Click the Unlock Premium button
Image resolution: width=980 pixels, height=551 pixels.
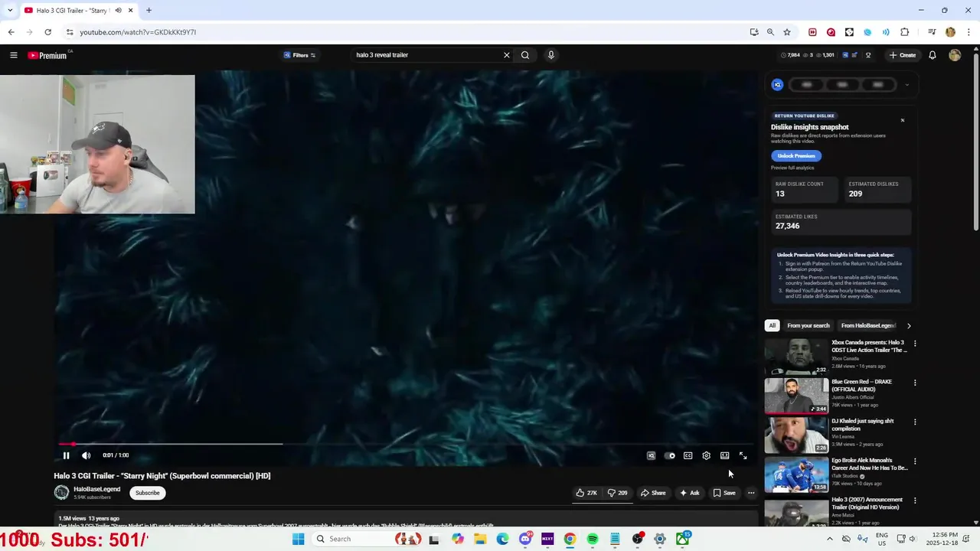click(x=796, y=155)
